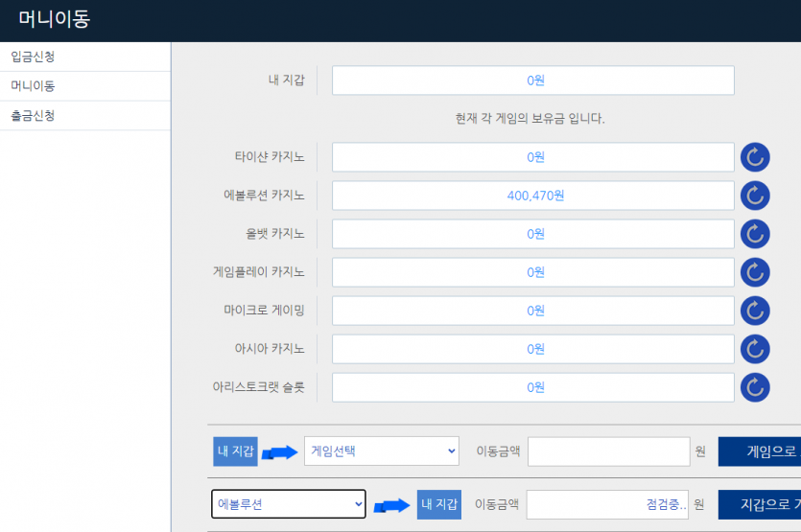Refresh the 에볼루션 카지노 balance
This screenshot has height=532, width=801.
[x=755, y=196]
